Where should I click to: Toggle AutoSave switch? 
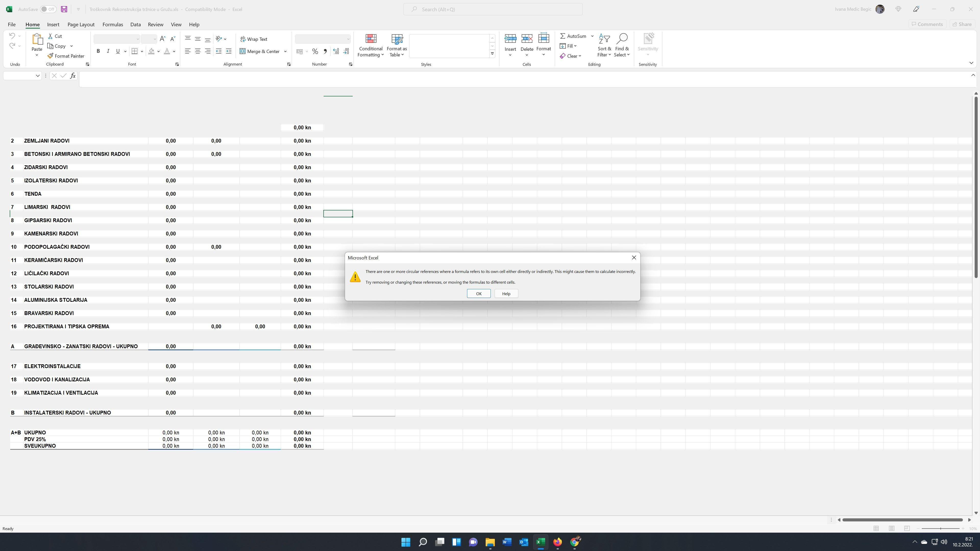point(48,9)
